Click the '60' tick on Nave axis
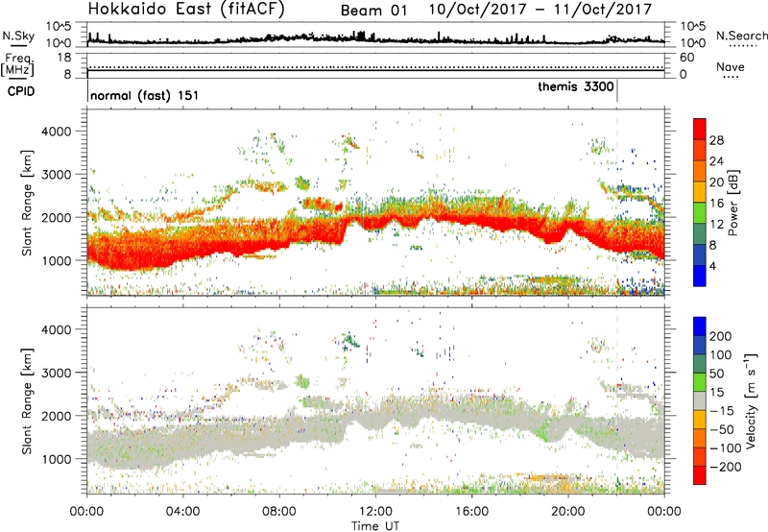The image size is (768, 532). click(x=686, y=58)
